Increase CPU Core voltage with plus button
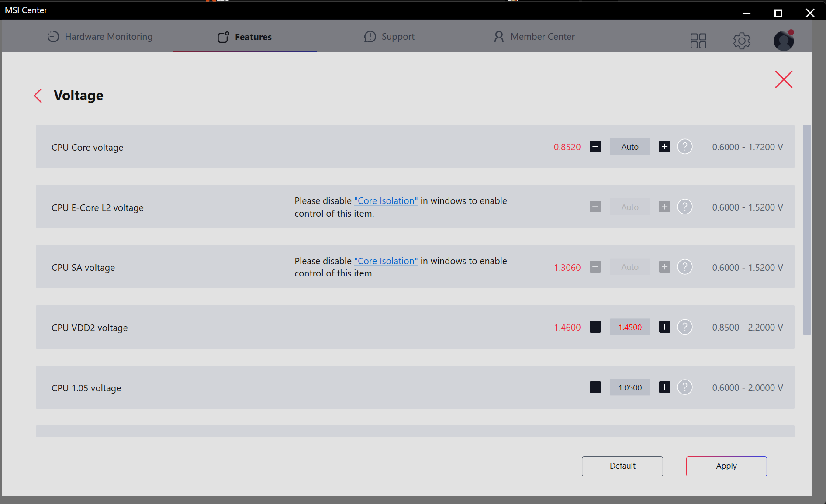This screenshot has height=504, width=826. click(664, 147)
